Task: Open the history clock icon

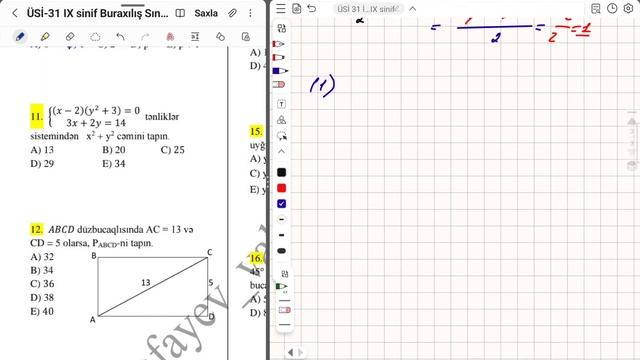Action: [612, 8]
